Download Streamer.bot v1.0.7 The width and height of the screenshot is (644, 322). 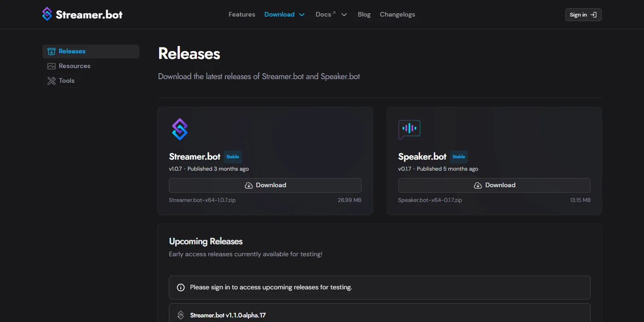pos(265,185)
